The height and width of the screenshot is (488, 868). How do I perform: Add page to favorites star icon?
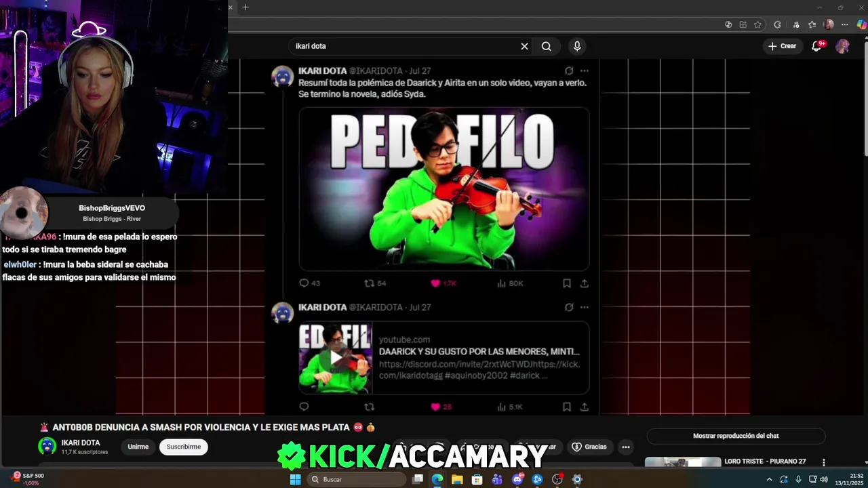coord(757,24)
